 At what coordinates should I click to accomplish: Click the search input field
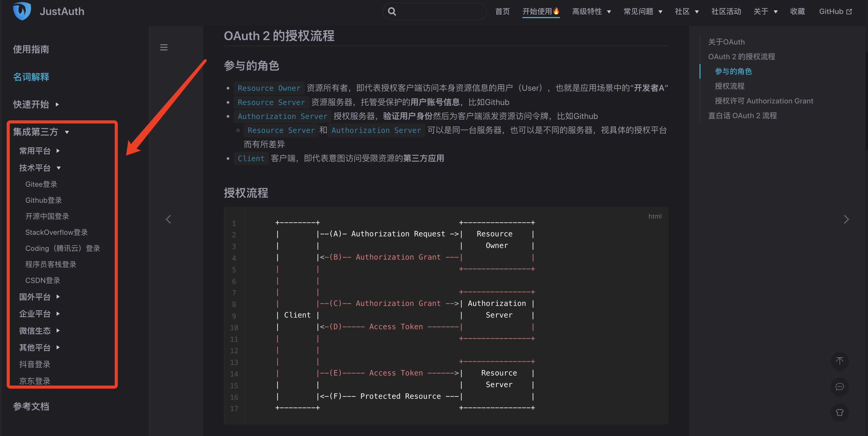(435, 11)
